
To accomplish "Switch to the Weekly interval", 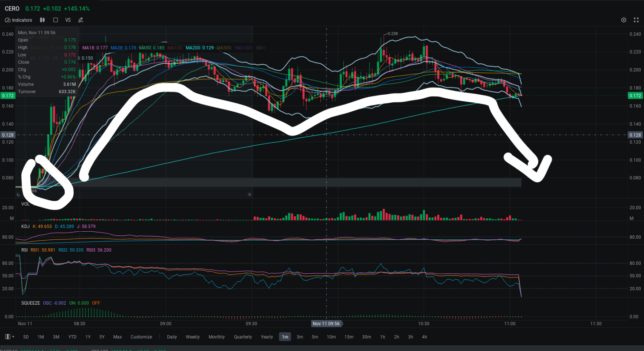I will coord(193,337).
